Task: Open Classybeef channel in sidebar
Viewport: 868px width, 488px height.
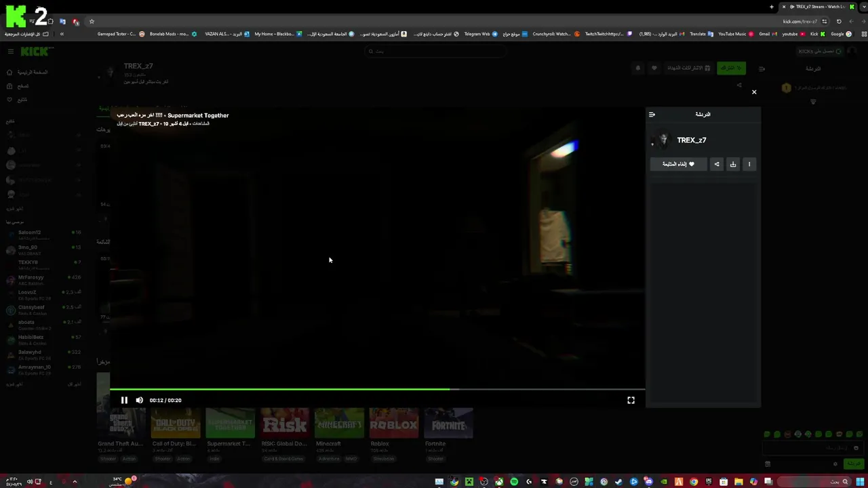Action: click(42, 309)
